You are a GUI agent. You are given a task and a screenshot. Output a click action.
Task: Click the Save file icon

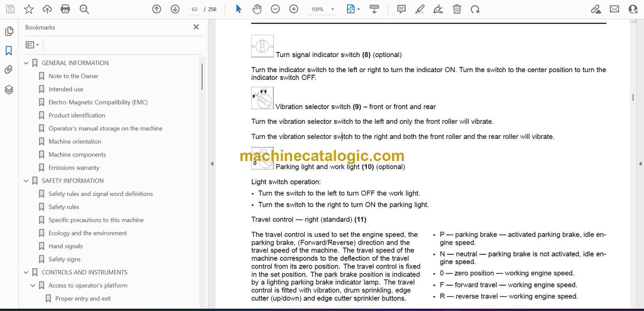(10, 9)
